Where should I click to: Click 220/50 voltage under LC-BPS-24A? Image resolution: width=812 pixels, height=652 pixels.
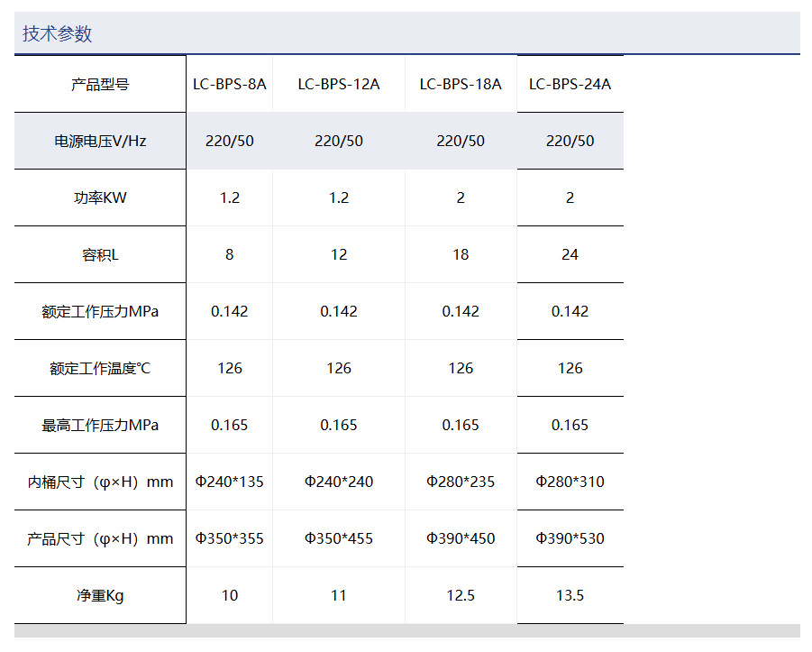(570, 141)
